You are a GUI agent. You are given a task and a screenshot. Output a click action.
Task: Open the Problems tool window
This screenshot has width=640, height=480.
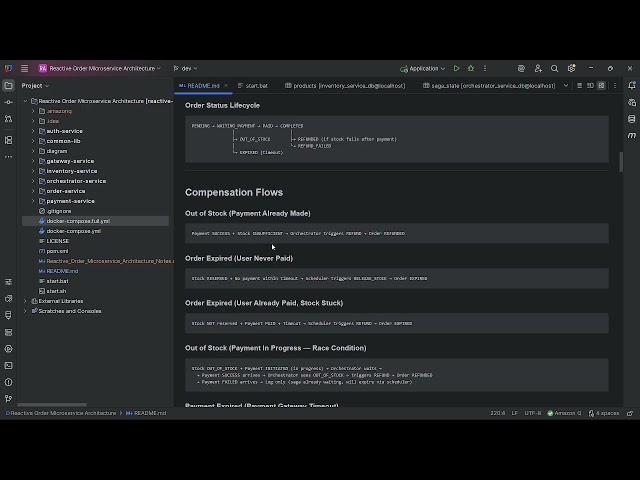coord(8,382)
